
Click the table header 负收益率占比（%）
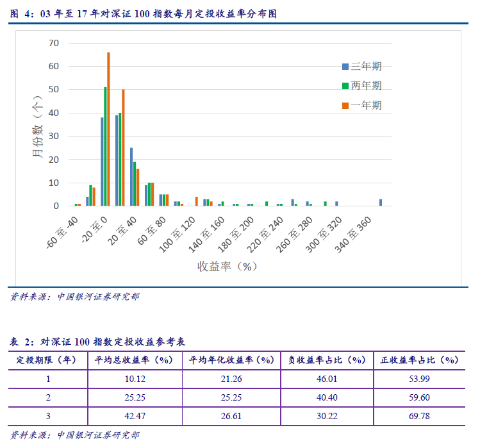coord(327,360)
